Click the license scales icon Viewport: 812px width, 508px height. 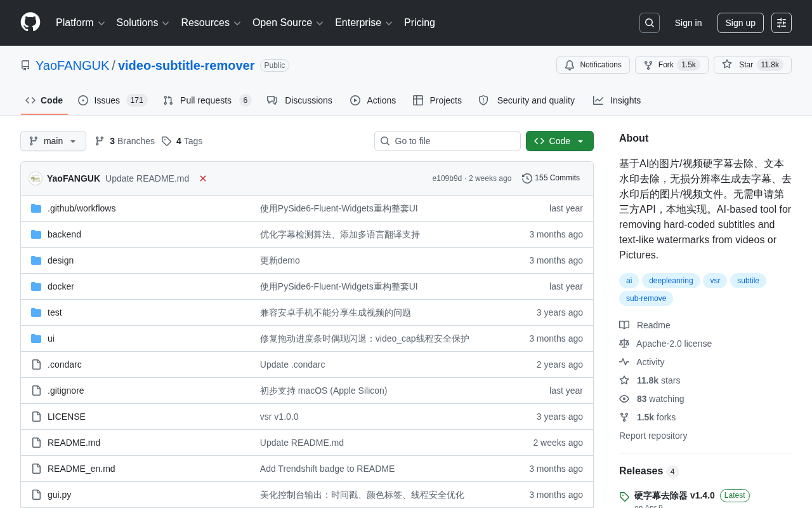click(x=624, y=344)
